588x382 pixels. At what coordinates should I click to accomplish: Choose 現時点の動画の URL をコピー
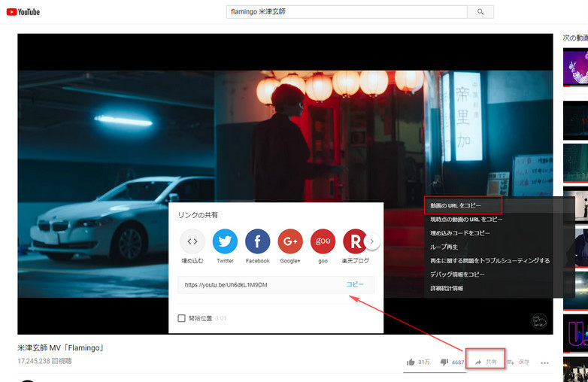point(466,220)
